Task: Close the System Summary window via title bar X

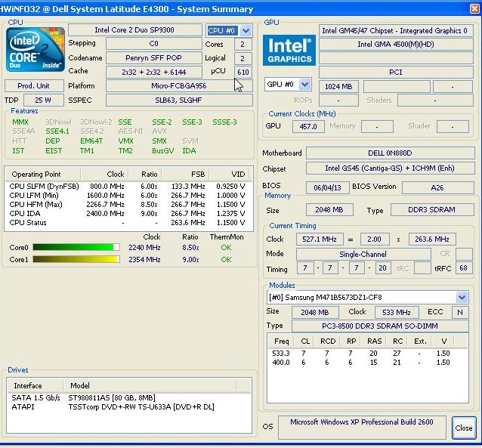Action: 474,8
